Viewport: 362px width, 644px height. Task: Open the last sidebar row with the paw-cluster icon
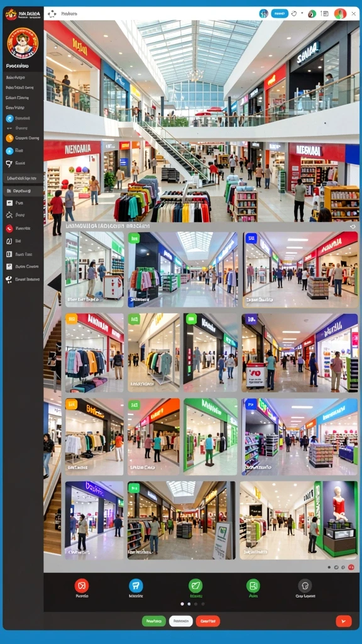point(22,279)
